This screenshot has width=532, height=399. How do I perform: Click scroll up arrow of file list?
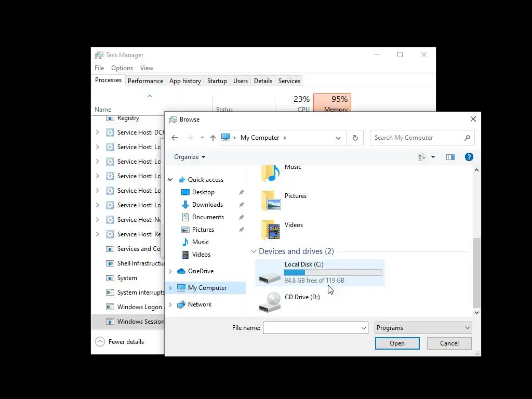[x=477, y=170]
